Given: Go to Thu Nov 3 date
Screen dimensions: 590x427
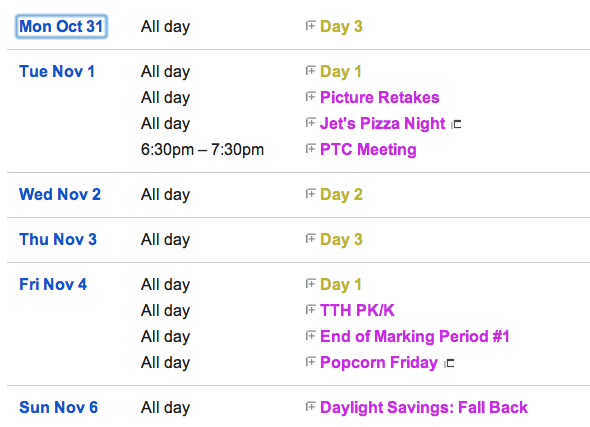Looking at the screenshot, I should pos(58,239).
